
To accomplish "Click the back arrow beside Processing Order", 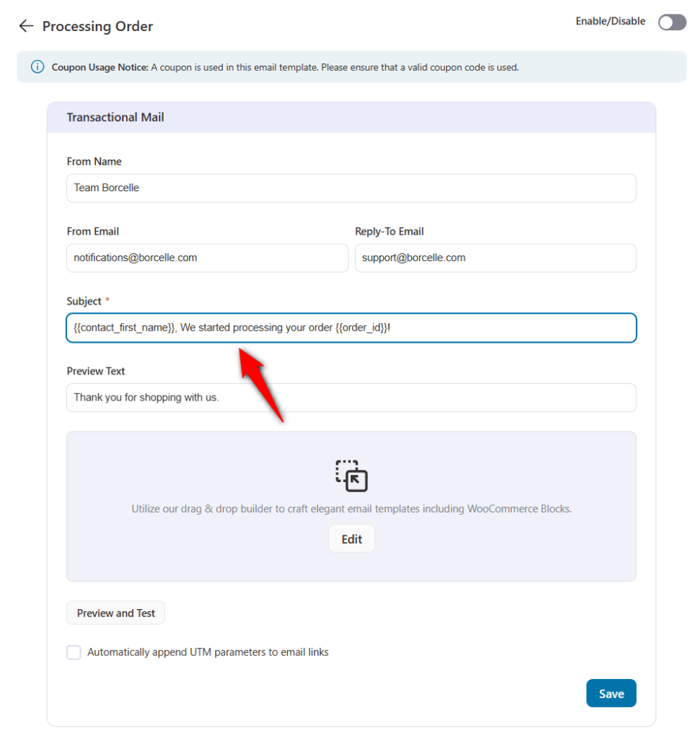I will pos(26,26).
